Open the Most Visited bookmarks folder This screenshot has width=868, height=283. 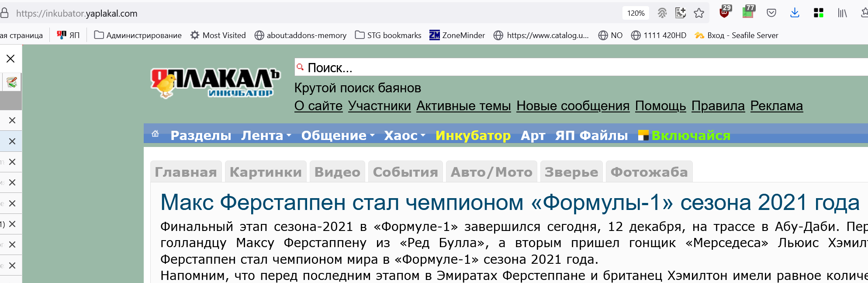point(218,35)
